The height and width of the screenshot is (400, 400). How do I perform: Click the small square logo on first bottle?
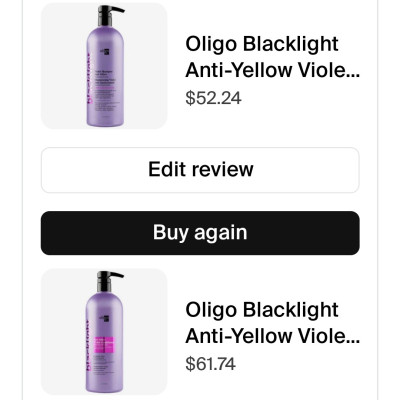coord(104,52)
